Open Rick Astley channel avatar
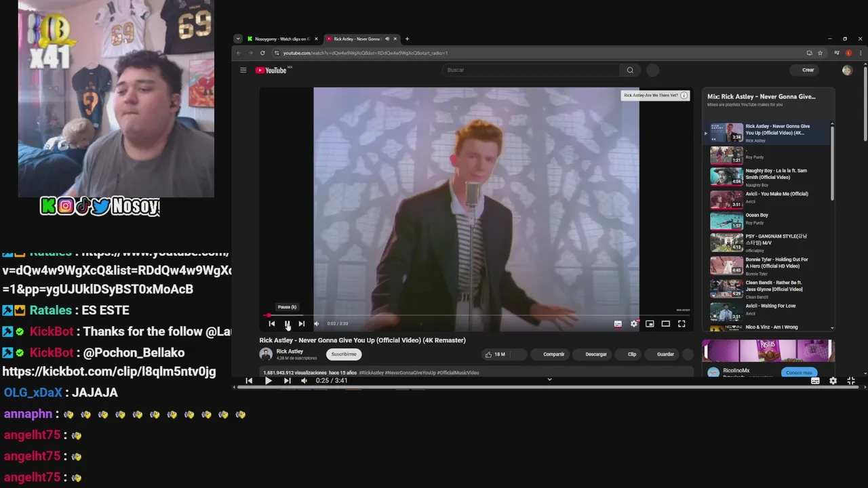Screen dimensions: 868x488 pos(266,354)
